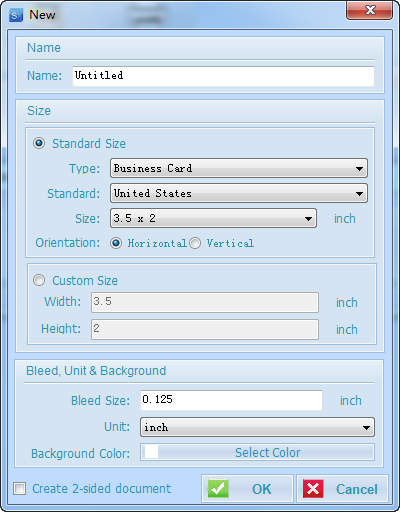Click the white background color swatch
Screen dimensions: 400x512
click(x=151, y=452)
